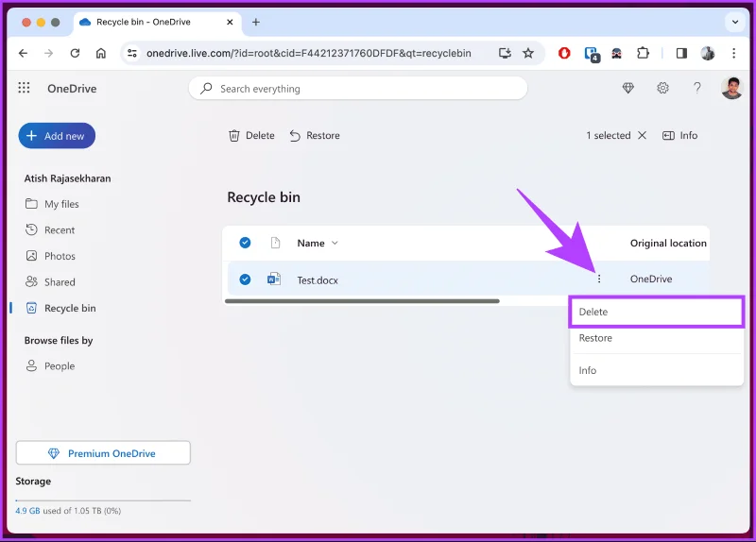The image size is (756, 542).
Task: Open the extensions puzzle menu
Action: [643, 53]
